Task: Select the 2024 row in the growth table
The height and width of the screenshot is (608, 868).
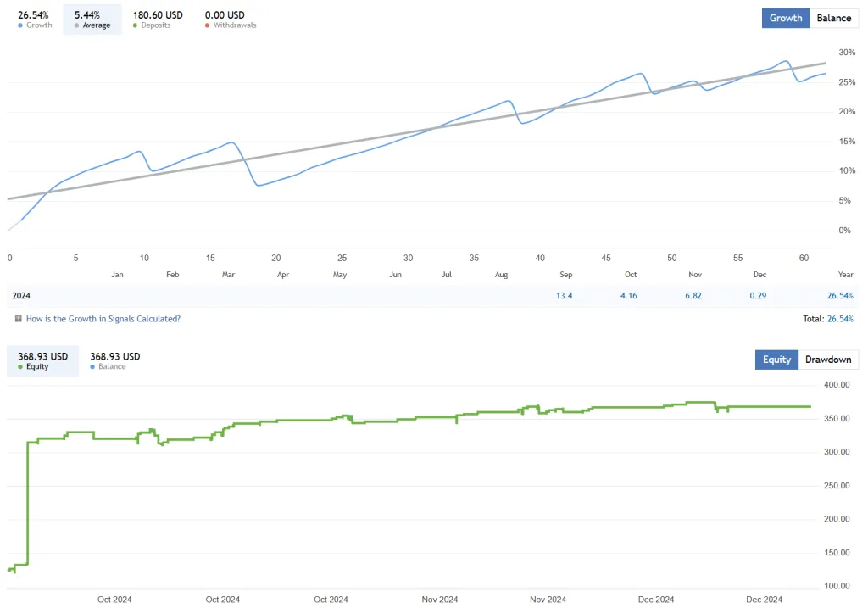Action: (x=21, y=295)
